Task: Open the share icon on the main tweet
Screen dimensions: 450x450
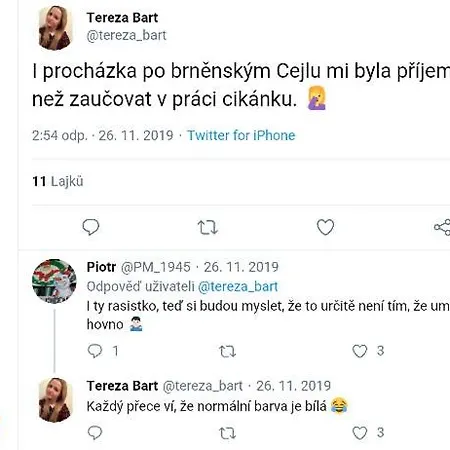Action: point(442,227)
